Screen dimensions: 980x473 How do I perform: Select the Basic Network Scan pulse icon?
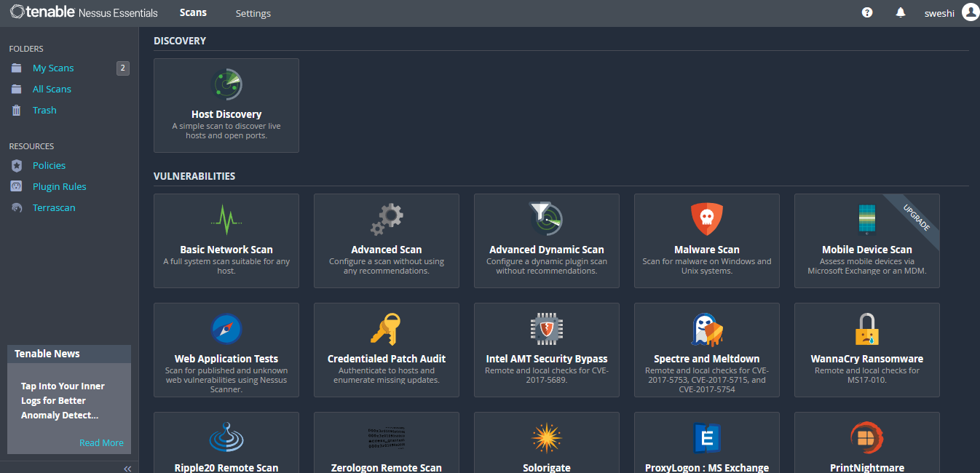tap(226, 218)
